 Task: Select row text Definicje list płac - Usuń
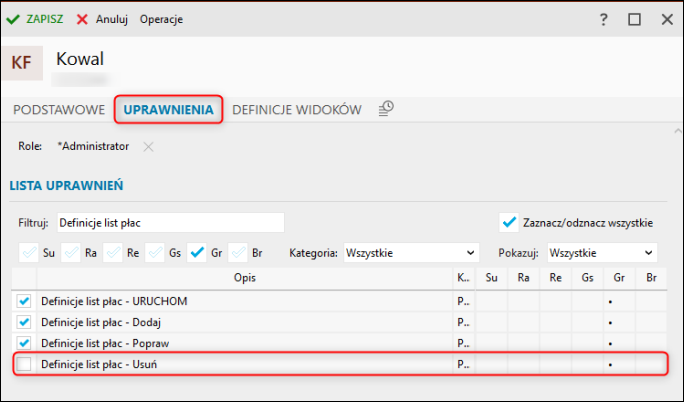99,364
